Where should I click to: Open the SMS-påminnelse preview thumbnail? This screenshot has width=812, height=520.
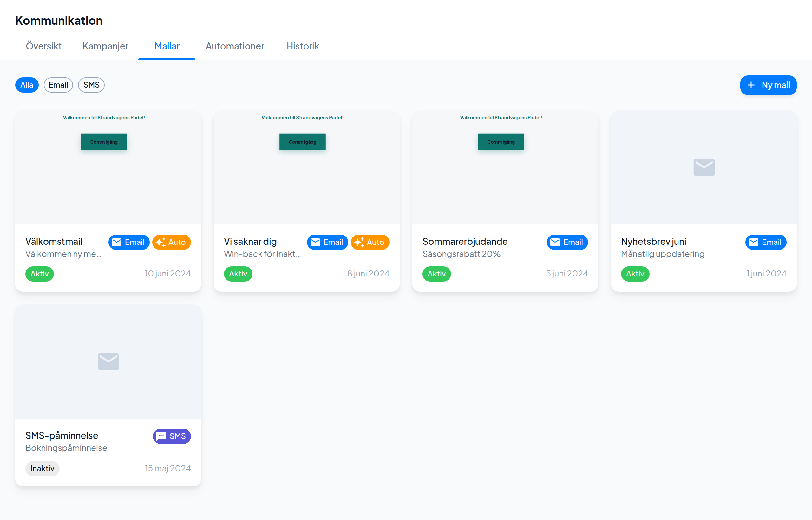point(108,362)
